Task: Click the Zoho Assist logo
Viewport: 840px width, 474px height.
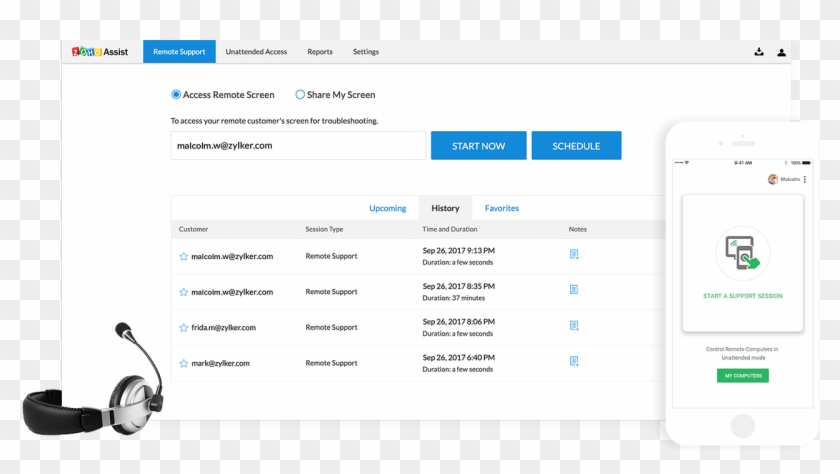Action: (100, 52)
